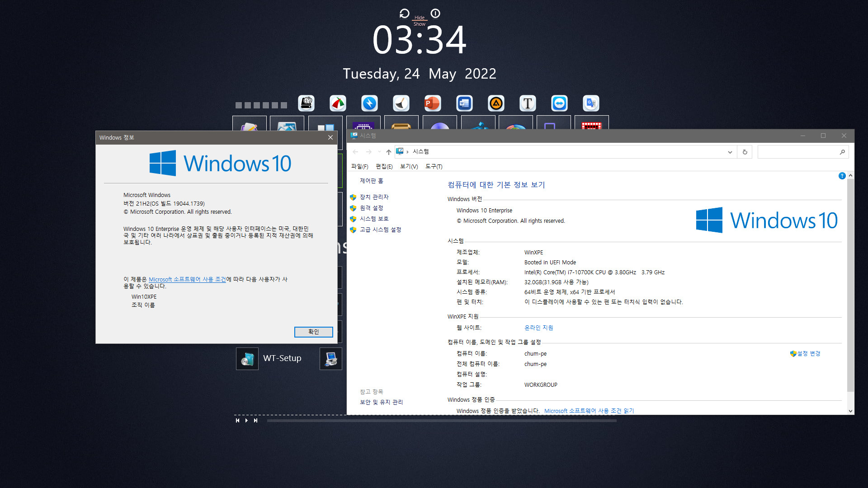The height and width of the screenshot is (488, 868).
Task: Open PowerPoint from the dock
Action: 433,103
